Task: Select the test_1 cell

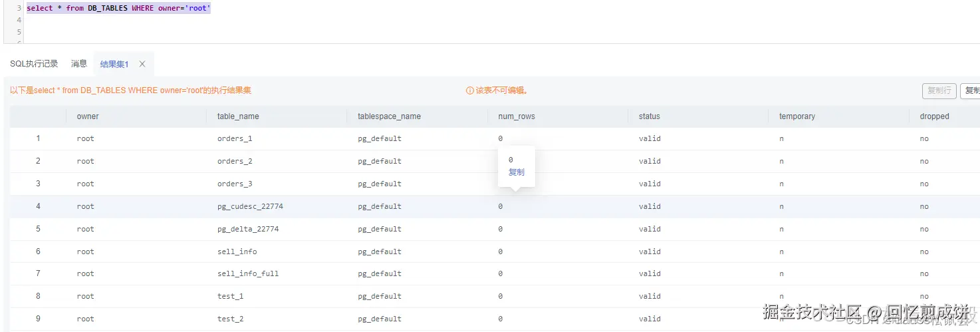Action: tap(230, 297)
